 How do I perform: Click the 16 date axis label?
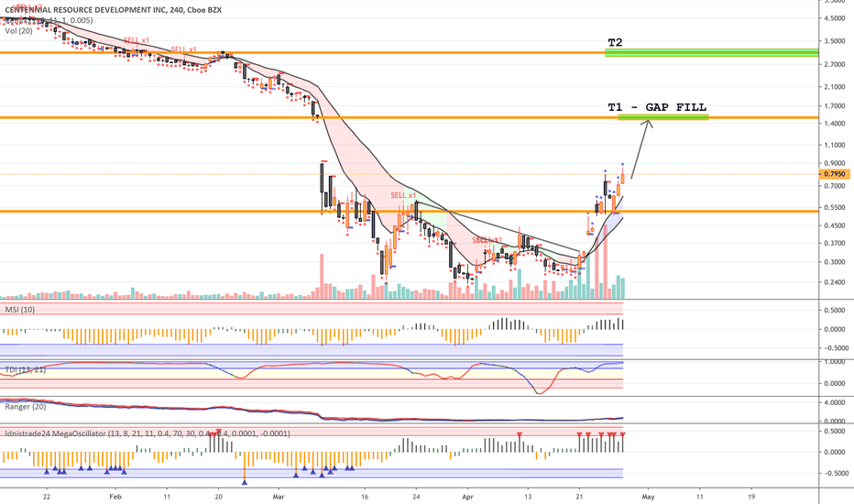(x=365, y=497)
